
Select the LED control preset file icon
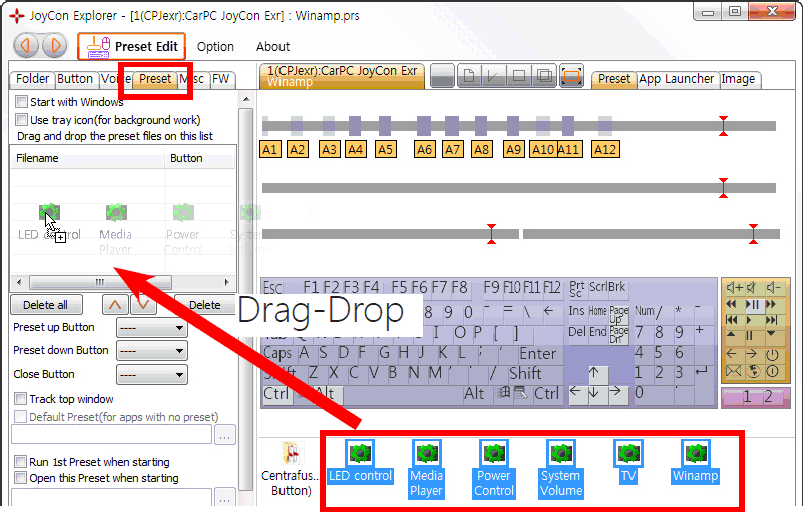(361, 462)
